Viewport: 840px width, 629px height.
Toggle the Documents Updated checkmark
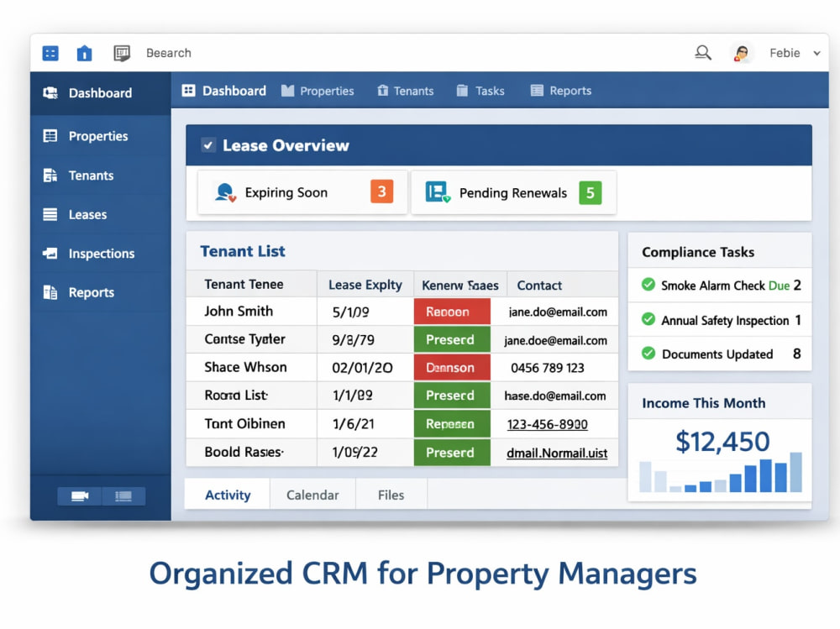click(x=648, y=354)
